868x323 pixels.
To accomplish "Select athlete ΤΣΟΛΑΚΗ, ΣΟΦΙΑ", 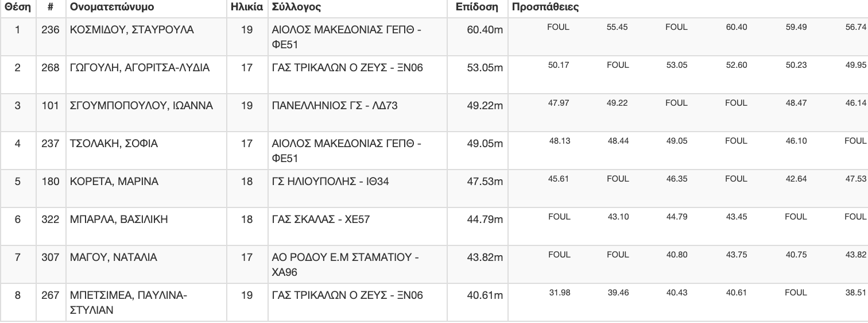I will (114, 144).
